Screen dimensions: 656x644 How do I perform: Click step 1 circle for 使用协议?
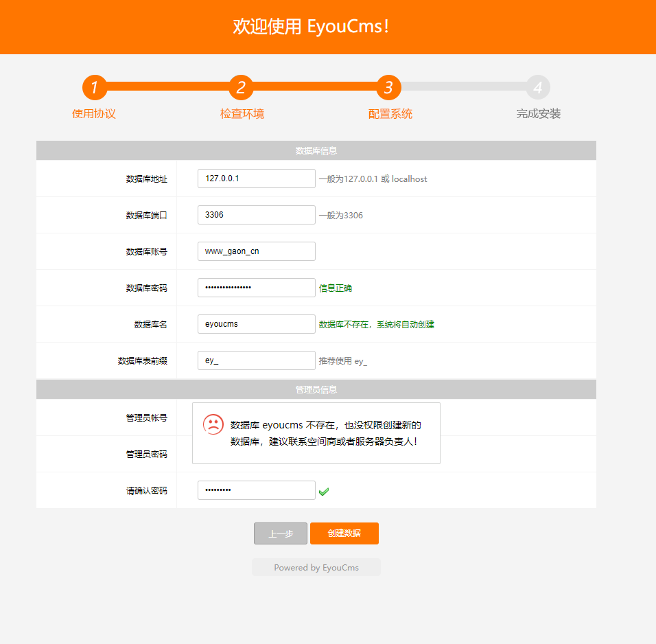tap(95, 87)
